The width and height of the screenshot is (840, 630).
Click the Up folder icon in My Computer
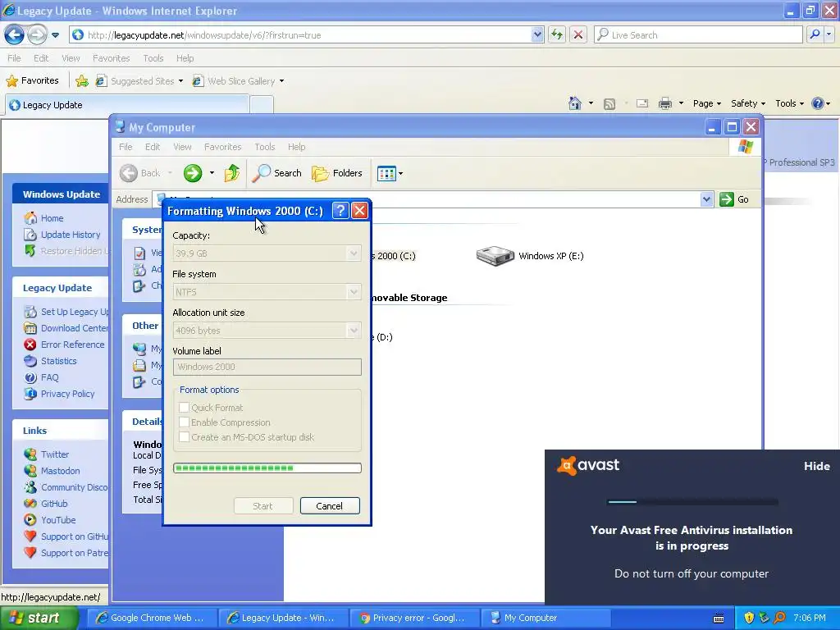[x=231, y=173]
